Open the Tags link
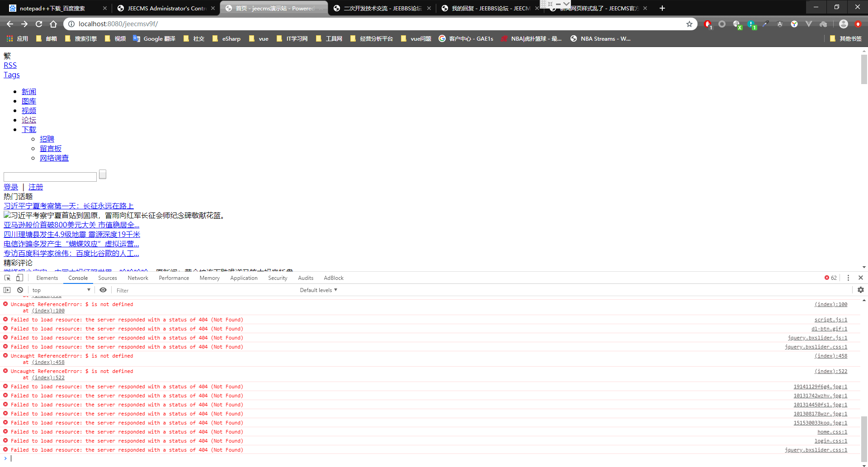Screen dimensions: 868x467 pos(12,75)
